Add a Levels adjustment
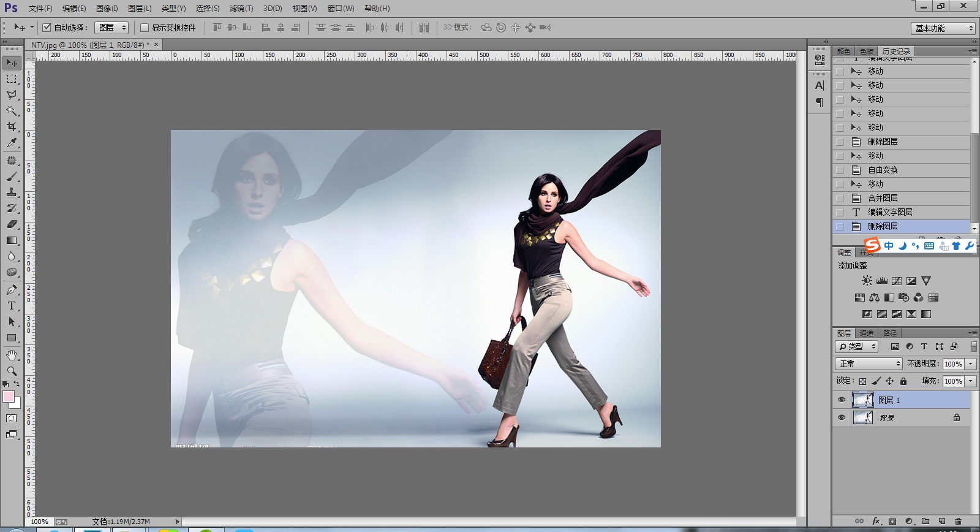 click(x=882, y=281)
